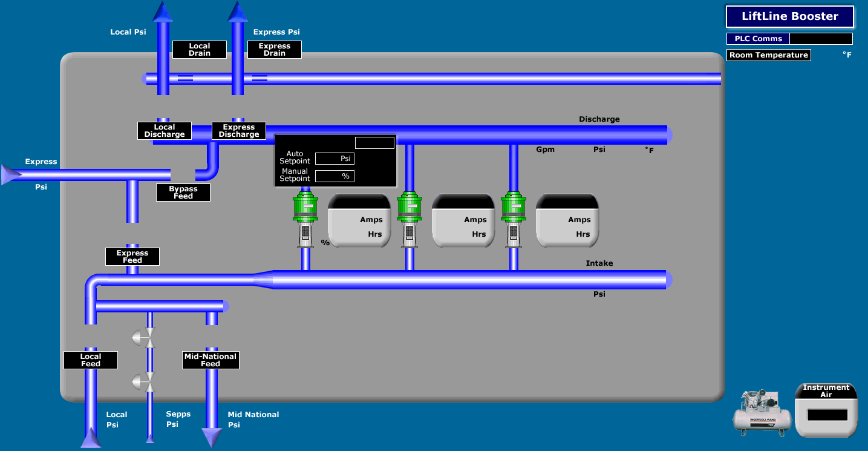
Task: Click the Manual Setpoint percent field
Action: [x=334, y=176]
